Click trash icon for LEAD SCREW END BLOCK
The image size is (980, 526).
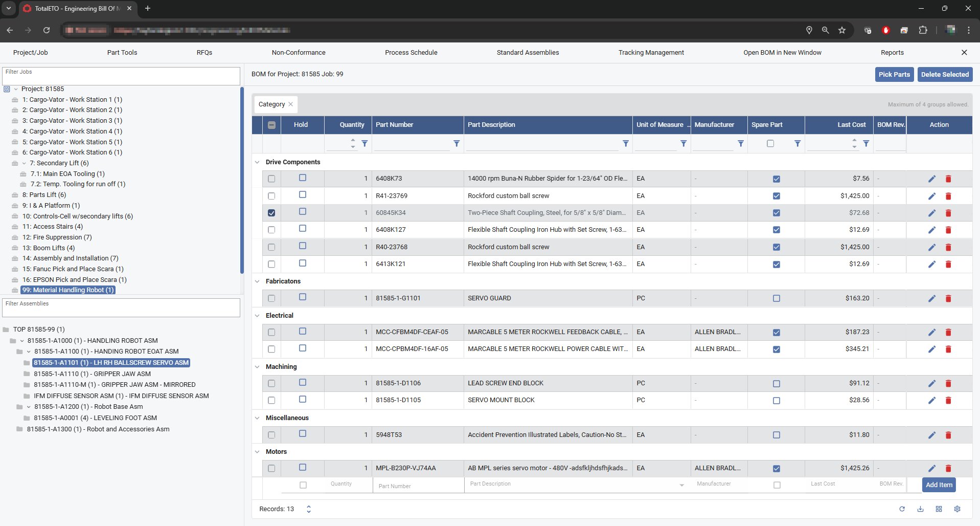(x=948, y=383)
